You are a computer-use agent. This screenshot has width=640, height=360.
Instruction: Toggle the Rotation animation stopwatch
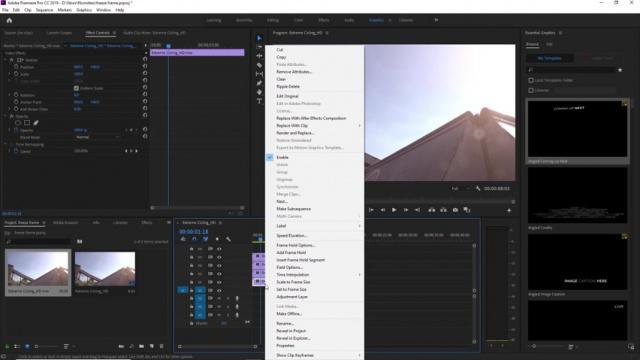pos(16,95)
